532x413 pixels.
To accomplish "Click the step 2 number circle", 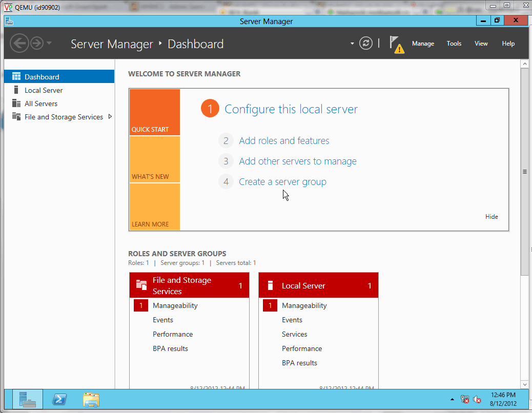I will pos(226,141).
